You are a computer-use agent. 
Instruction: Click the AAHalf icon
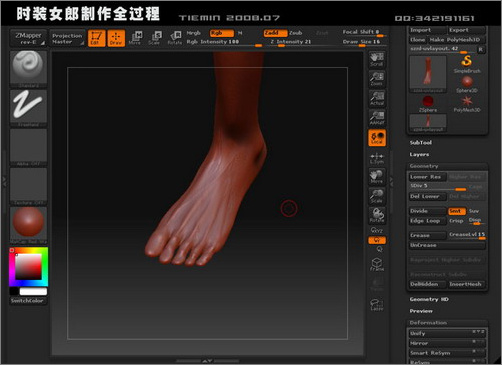coord(377,118)
